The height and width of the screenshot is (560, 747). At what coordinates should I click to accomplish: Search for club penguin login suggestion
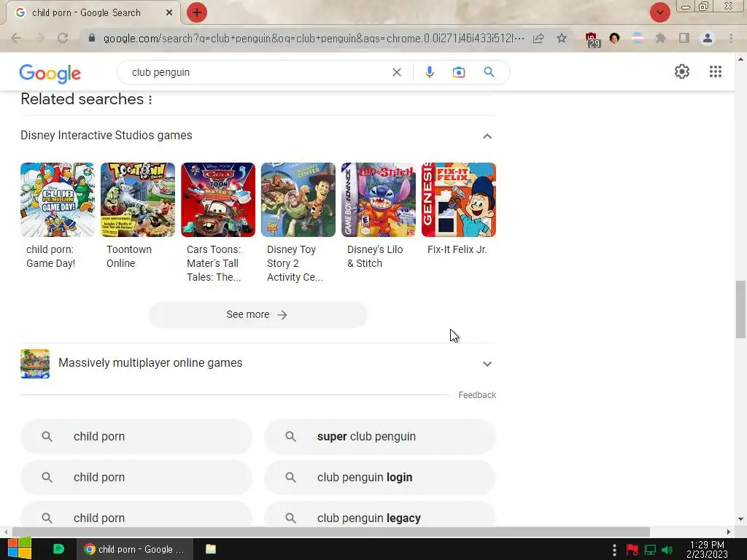[x=379, y=477]
